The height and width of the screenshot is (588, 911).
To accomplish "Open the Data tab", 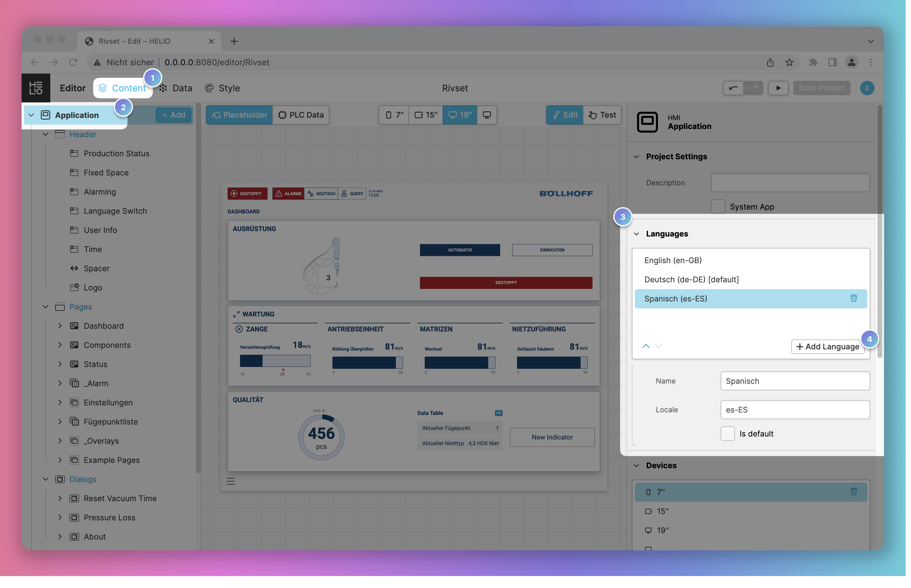I will 176,88.
